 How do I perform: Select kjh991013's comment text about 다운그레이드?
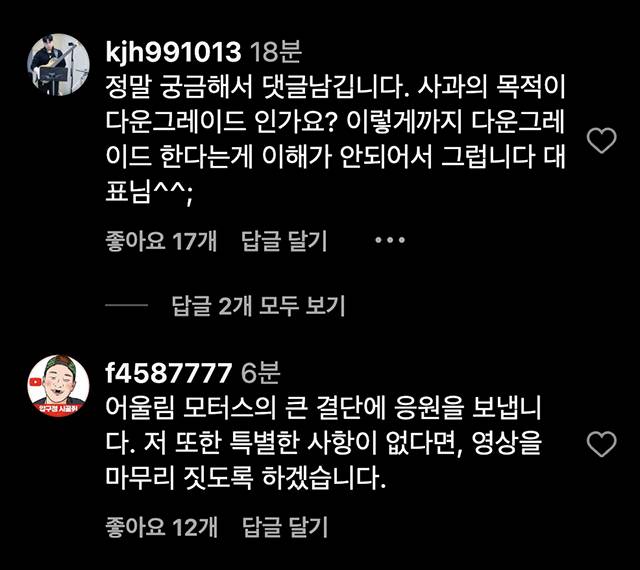(335, 140)
